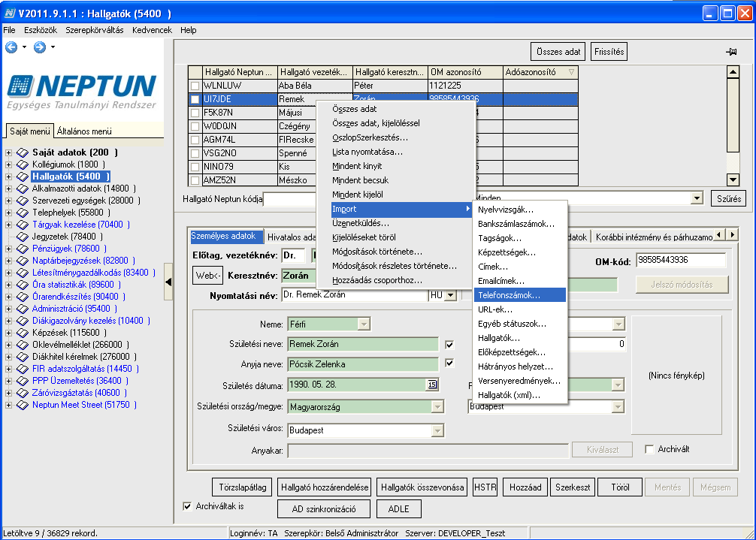This screenshot has height=540, width=756.
Task: Click the back navigation arrow icon
Action: (x=11, y=47)
